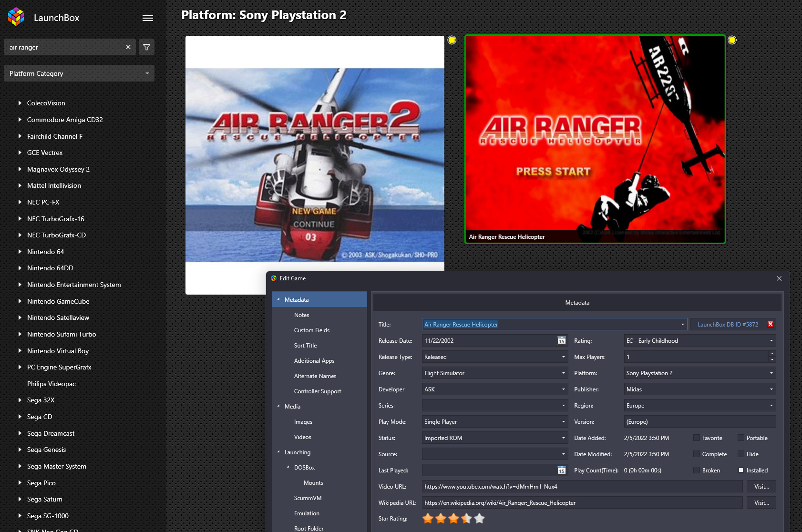Screen dimensions: 802x532
Task: Visit the Wikipedia URL
Action: tap(761, 503)
